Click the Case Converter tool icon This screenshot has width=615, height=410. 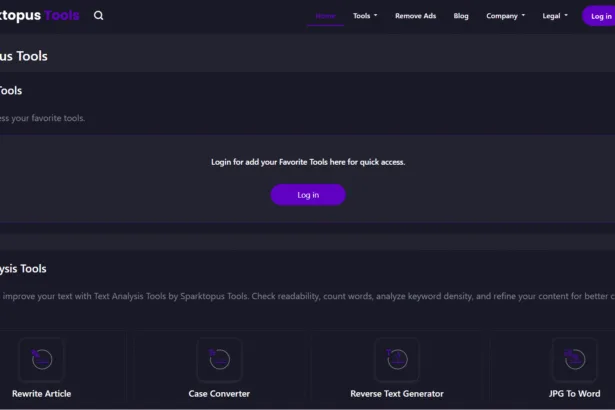click(x=219, y=359)
